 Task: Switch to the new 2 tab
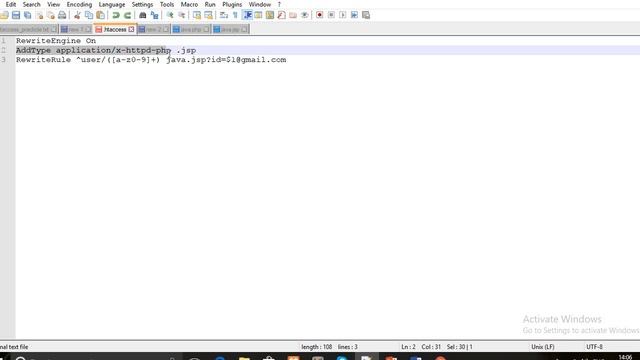pyautogui.click(x=153, y=29)
